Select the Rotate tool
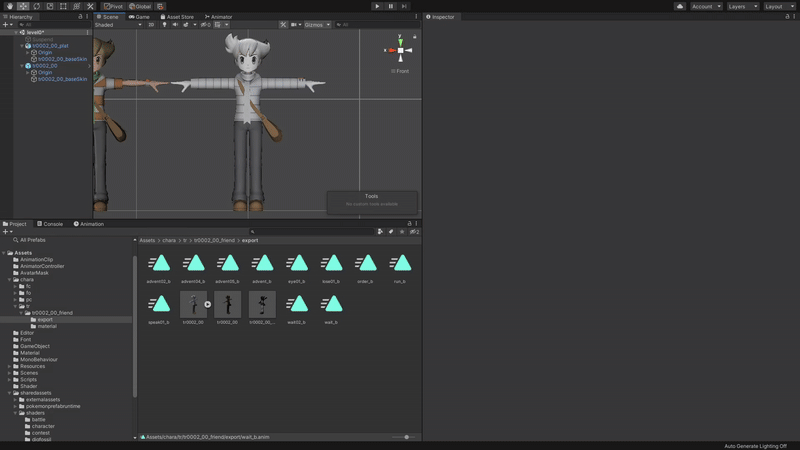The height and width of the screenshot is (450, 800). [x=36, y=6]
